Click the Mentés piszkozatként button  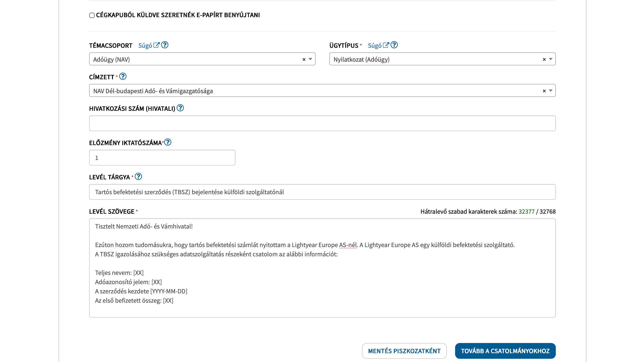[x=404, y=351]
